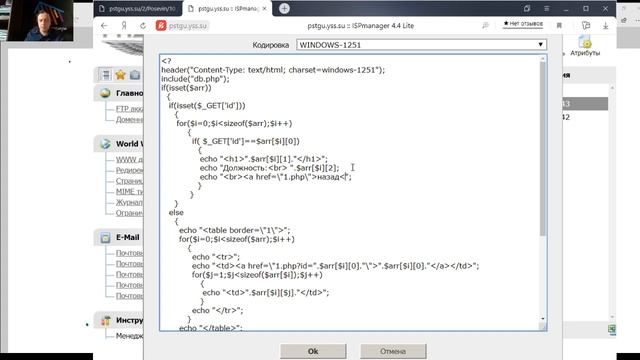Open the Менеджер sidebar link under Инструменты
The image size is (640, 360).
pyautogui.click(x=129, y=336)
